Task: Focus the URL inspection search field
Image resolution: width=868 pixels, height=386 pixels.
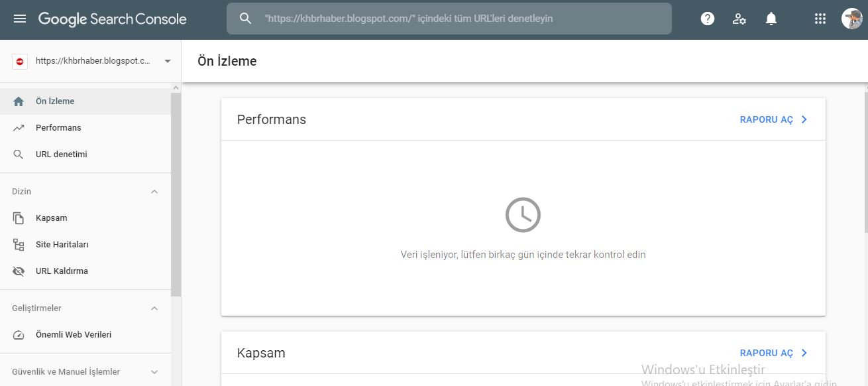Action: [449, 19]
